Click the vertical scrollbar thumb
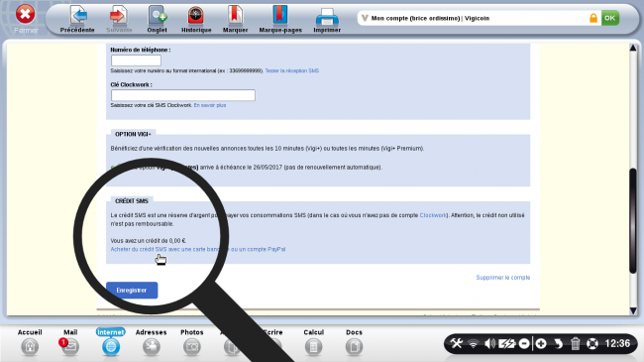 click(x=633, y=220)
